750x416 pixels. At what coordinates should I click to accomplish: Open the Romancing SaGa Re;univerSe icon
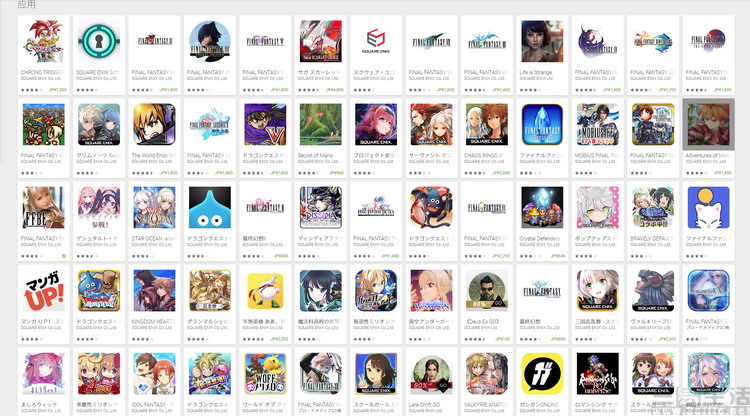(x=597, y=373)
